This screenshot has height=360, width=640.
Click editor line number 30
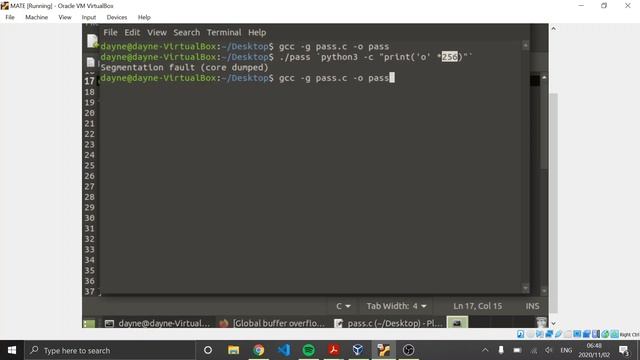click(x=89, y=218)
